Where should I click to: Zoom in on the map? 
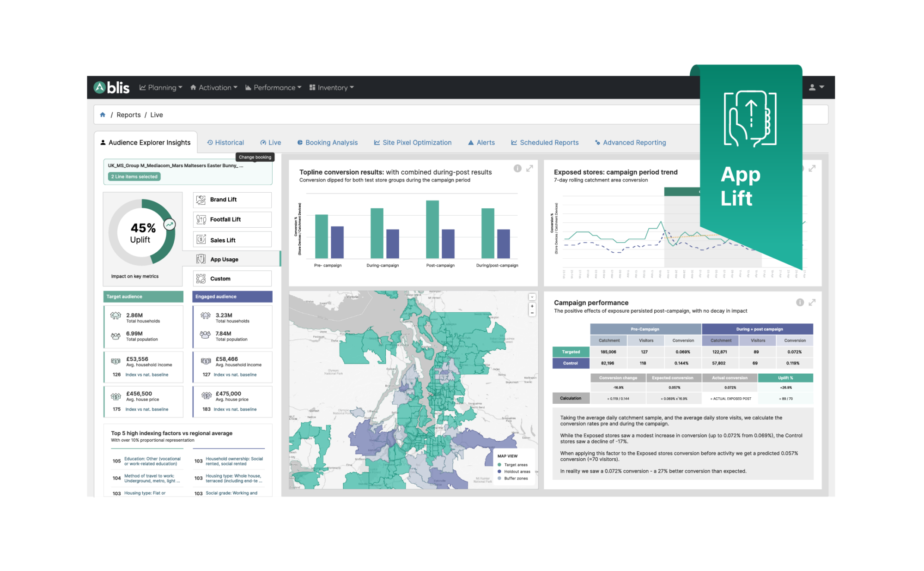click(532, 306)
